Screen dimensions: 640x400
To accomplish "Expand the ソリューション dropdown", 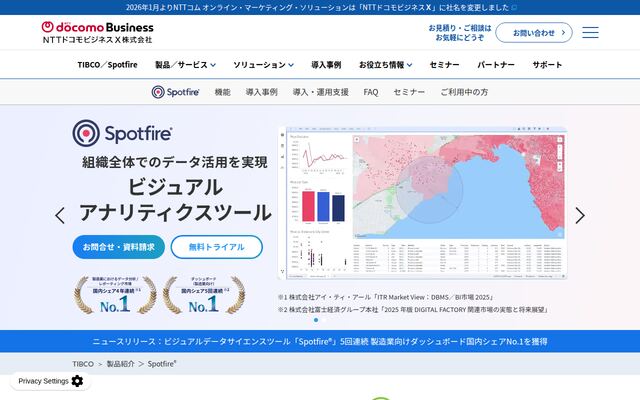I will click(263, 64).
